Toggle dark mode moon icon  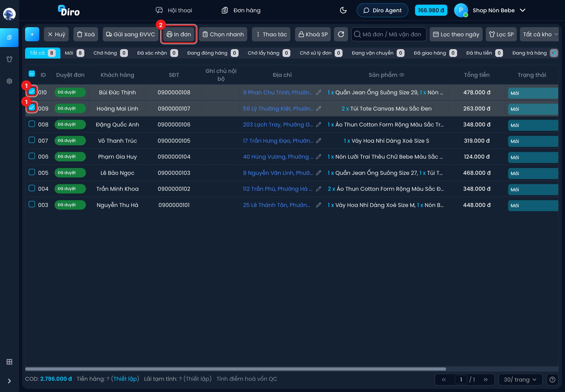[343, 10]
